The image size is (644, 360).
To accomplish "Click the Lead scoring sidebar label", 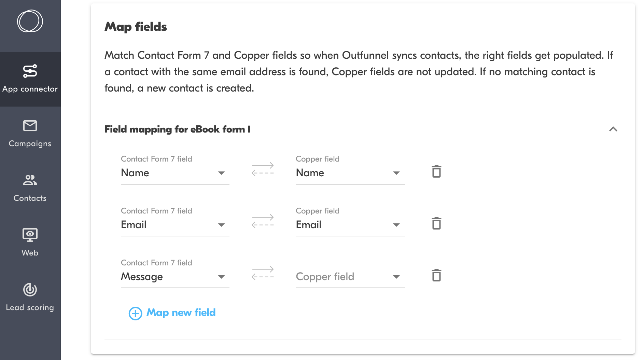I will (x=30, y=307).
